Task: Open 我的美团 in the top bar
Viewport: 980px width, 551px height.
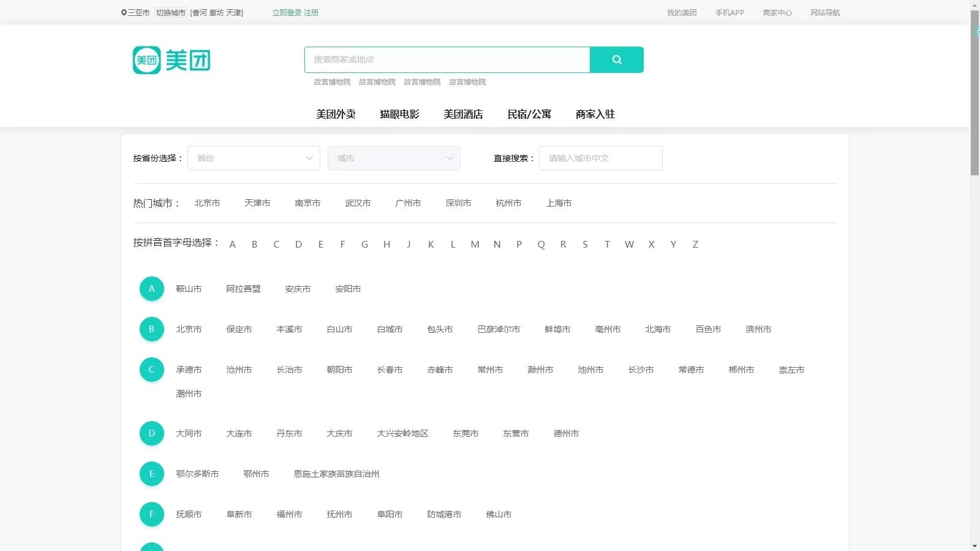Action: coord(682,12)
